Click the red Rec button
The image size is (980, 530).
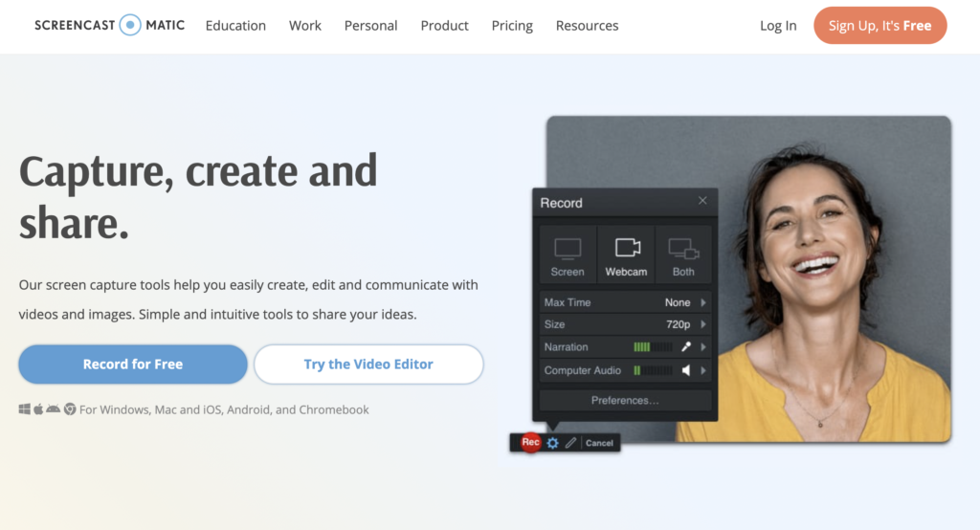[x=530, y=443]
